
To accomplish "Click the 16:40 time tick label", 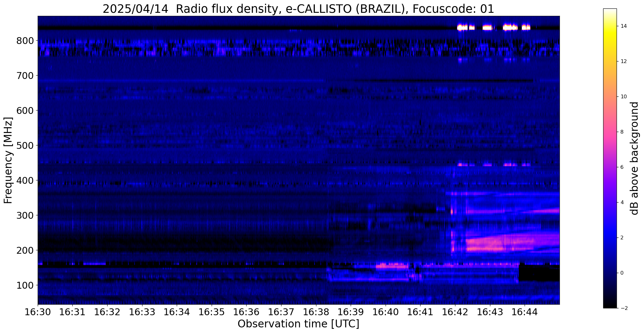I will pos(386,312).
